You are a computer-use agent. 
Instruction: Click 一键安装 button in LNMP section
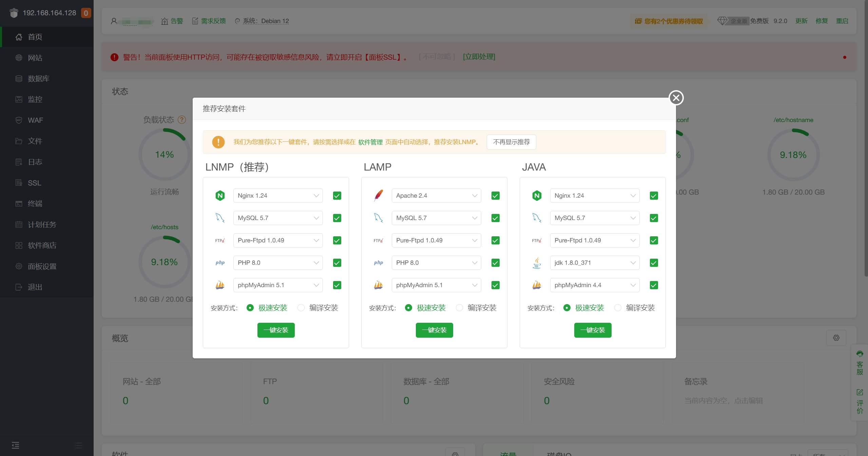[x=275, y=330]
